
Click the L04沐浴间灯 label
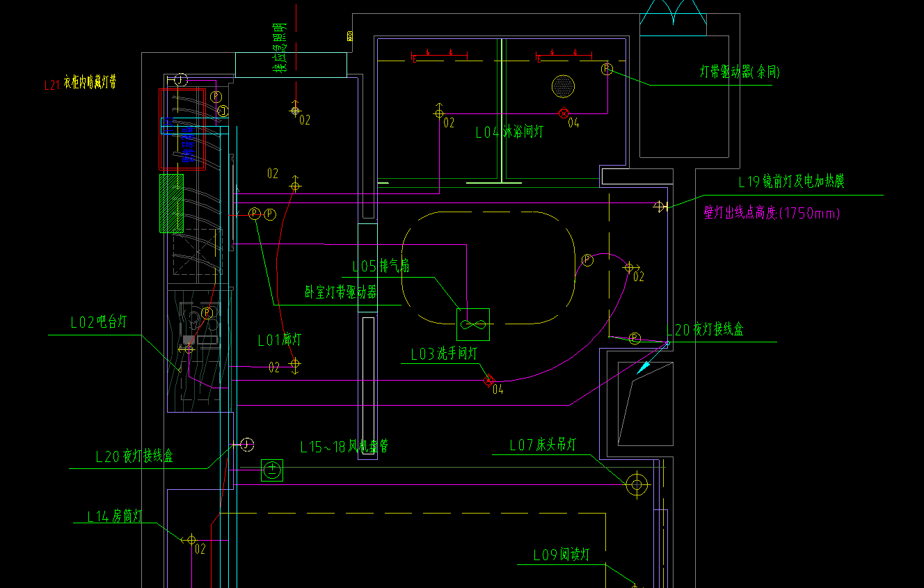509,132
